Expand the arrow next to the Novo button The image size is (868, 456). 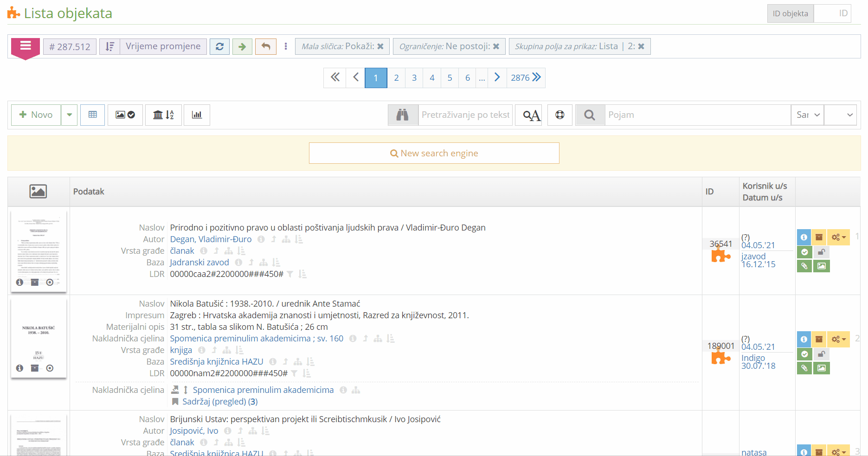(69, 115)
